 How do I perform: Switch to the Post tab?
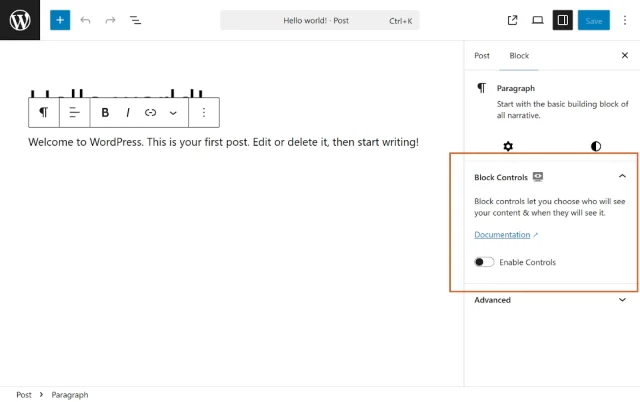(x=482, y=56)
